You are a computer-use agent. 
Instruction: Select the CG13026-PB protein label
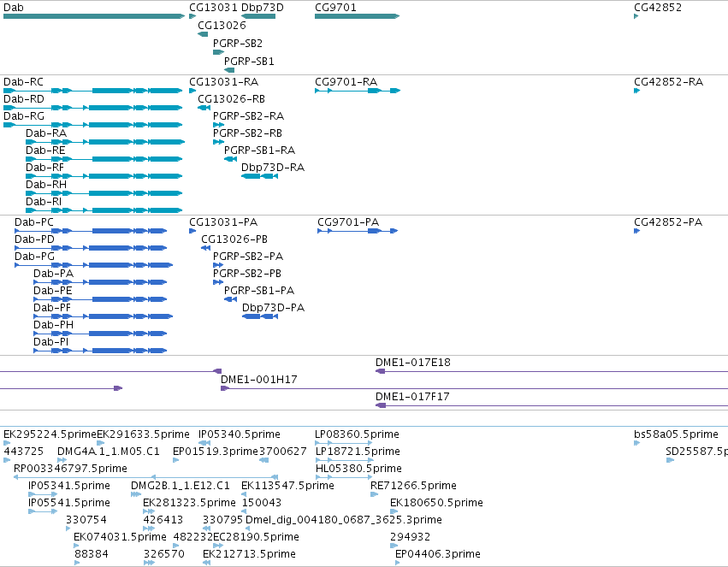point(234,239)
